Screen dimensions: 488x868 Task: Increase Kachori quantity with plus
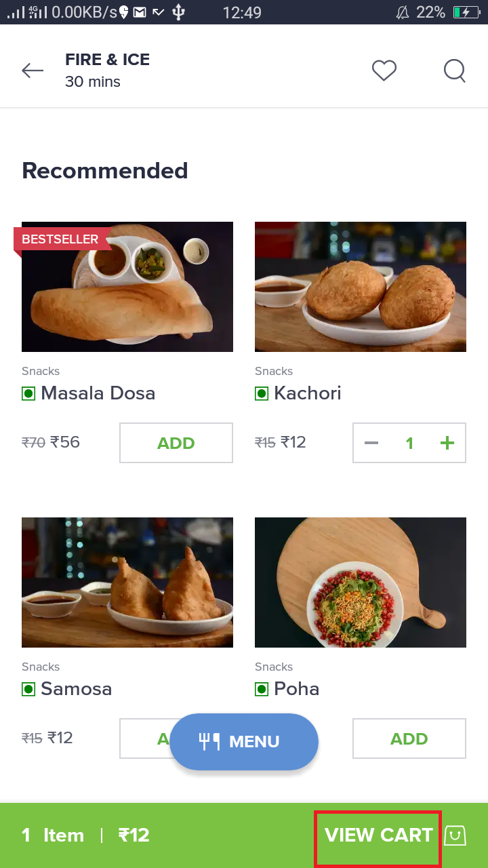(x=447, y=443)
